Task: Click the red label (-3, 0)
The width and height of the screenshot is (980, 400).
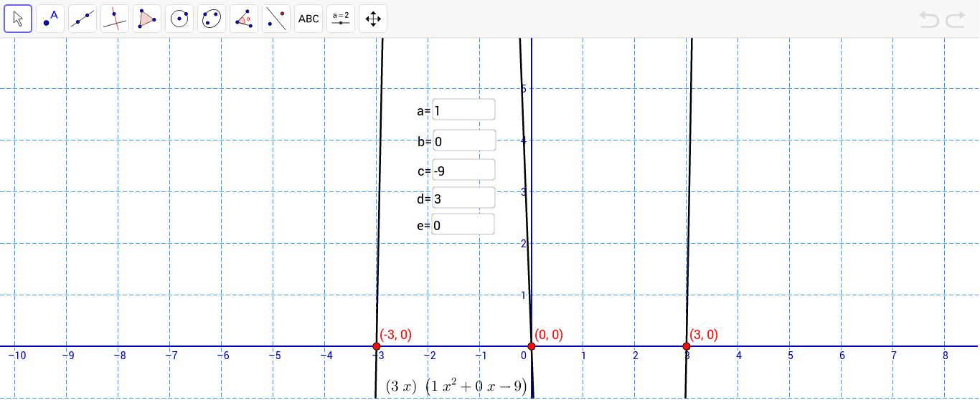Action: click(x=396, y=334)
